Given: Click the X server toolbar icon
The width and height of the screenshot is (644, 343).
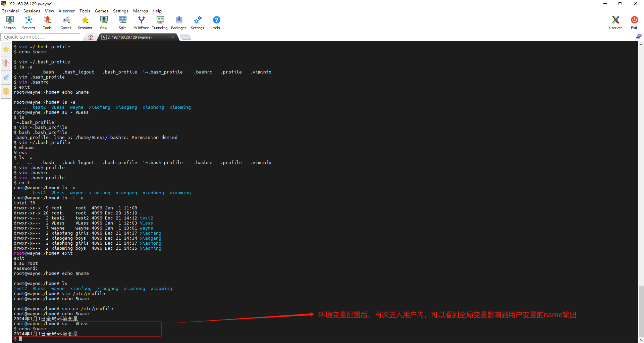Looking at the screenshot, I should tap(615, 23).
